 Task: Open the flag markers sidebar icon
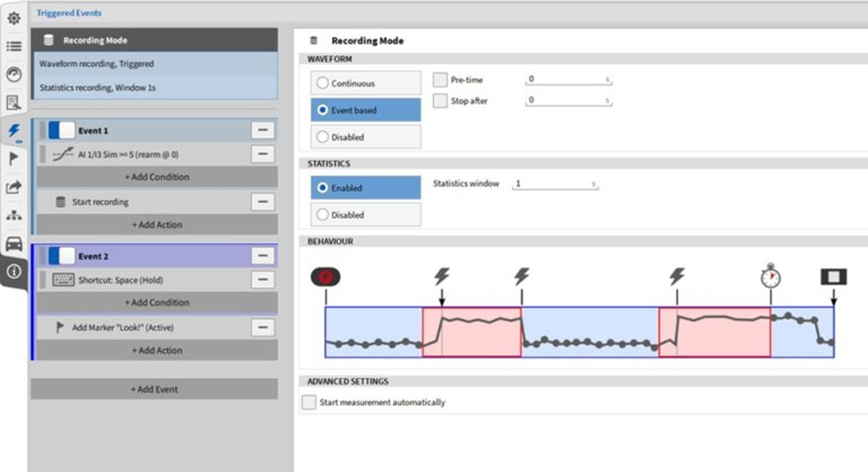tap(14, 159)
